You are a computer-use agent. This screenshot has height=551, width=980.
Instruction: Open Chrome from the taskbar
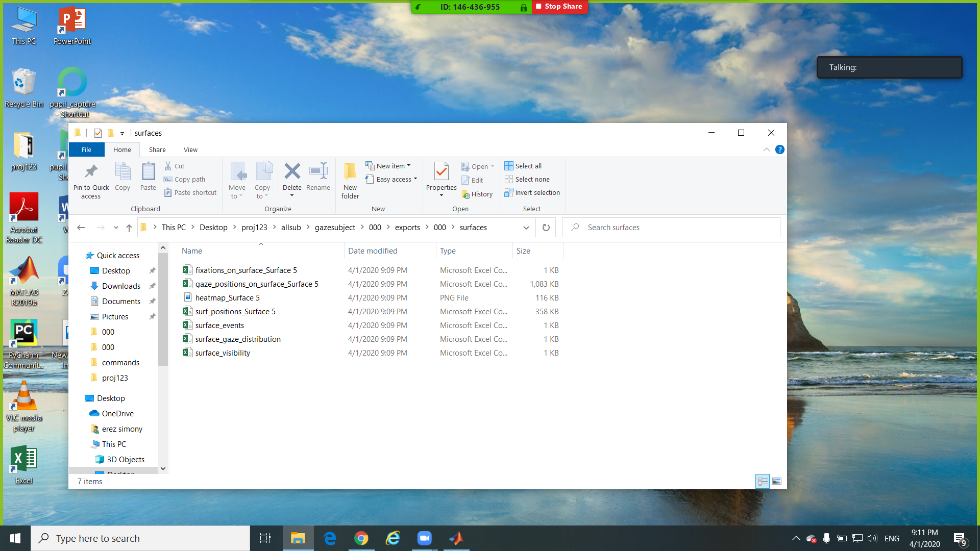[x=361, y=538]
